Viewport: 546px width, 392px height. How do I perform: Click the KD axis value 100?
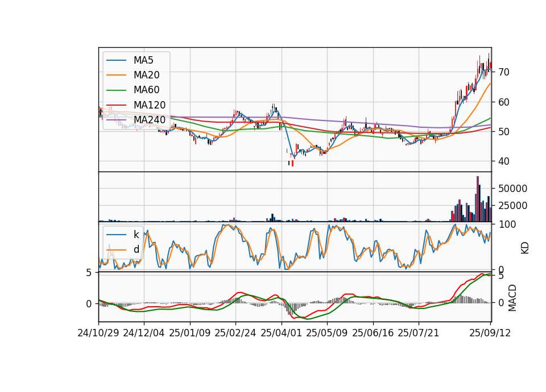click(507, 224)
